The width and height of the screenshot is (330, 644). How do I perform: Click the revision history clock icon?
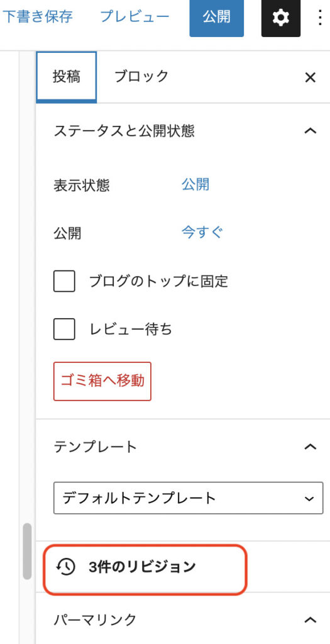(x=65, y=567)
